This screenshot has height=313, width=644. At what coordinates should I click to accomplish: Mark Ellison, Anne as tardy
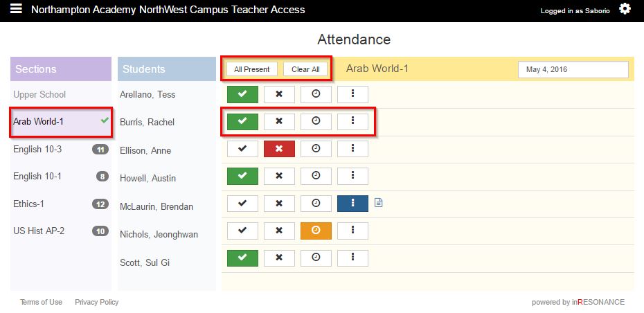point(316,148)
